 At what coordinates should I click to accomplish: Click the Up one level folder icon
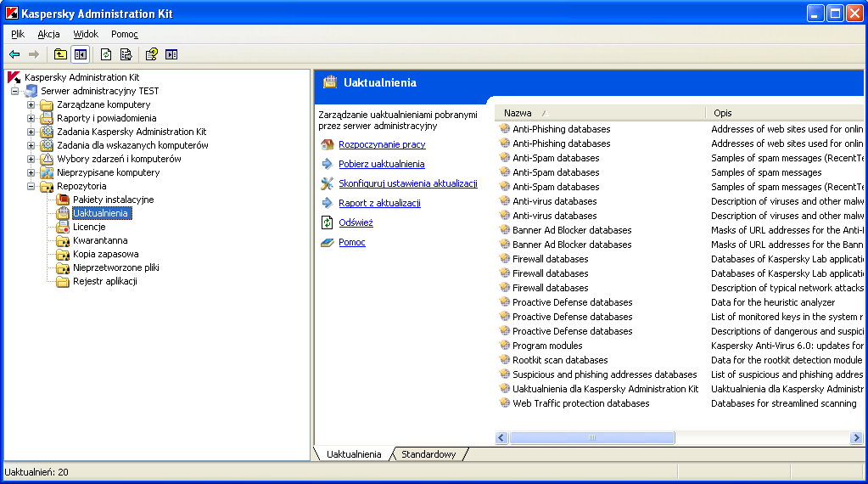(x=60, y=54)
